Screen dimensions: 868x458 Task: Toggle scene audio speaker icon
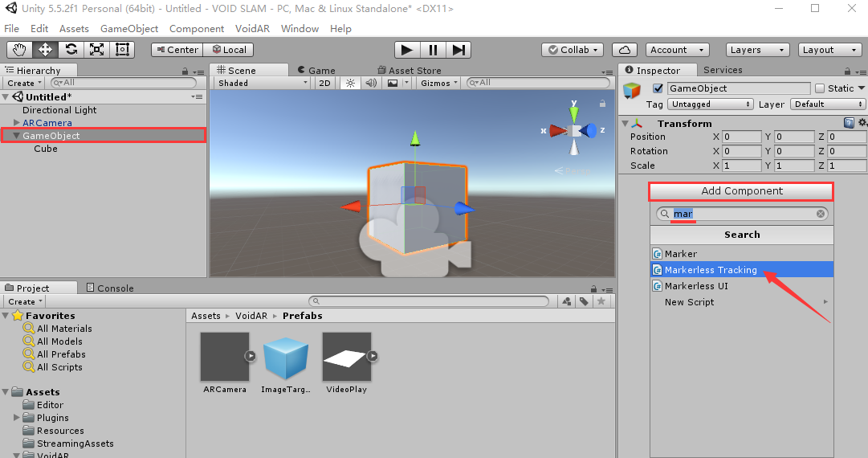point(371,83)
